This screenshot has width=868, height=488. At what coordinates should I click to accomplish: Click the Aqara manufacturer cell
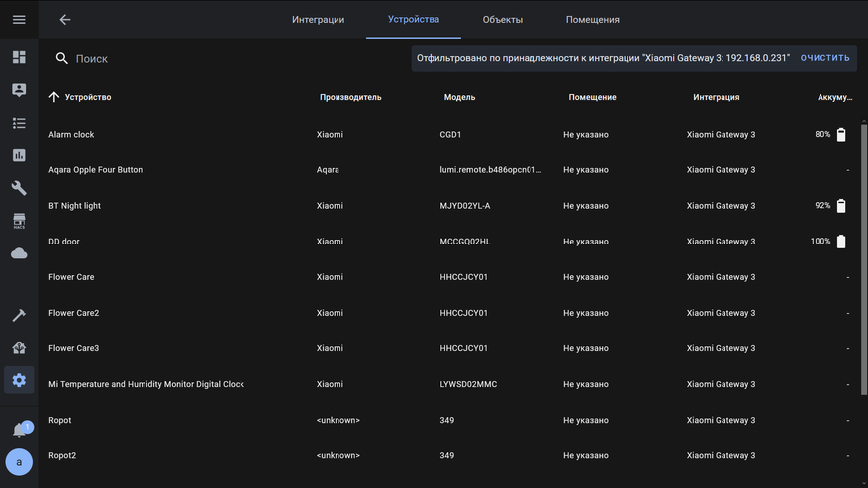(328, 170)
